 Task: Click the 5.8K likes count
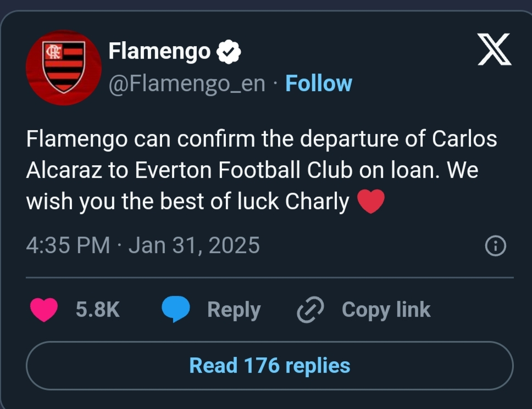[x=97, y=310]
